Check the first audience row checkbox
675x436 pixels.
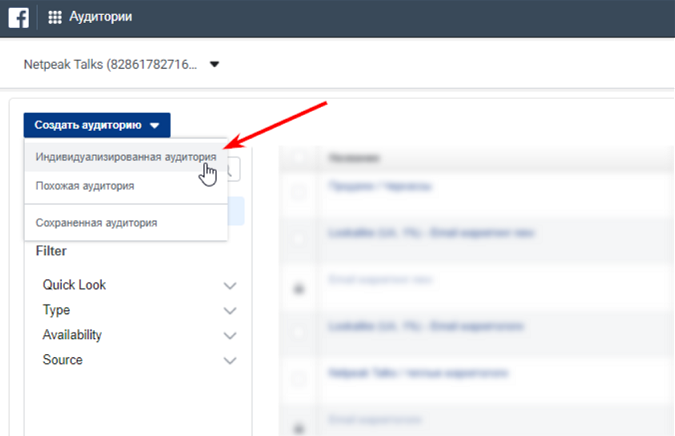coord(299,191)
